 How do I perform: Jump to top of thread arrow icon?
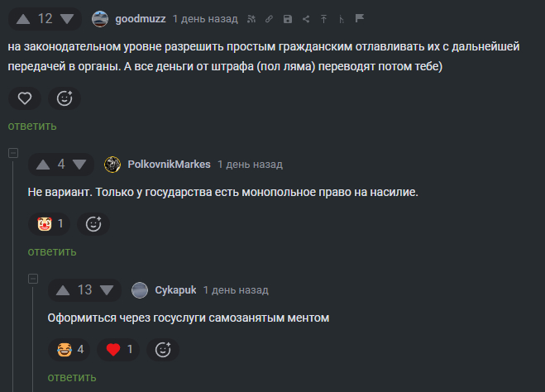tap(324, 18)
